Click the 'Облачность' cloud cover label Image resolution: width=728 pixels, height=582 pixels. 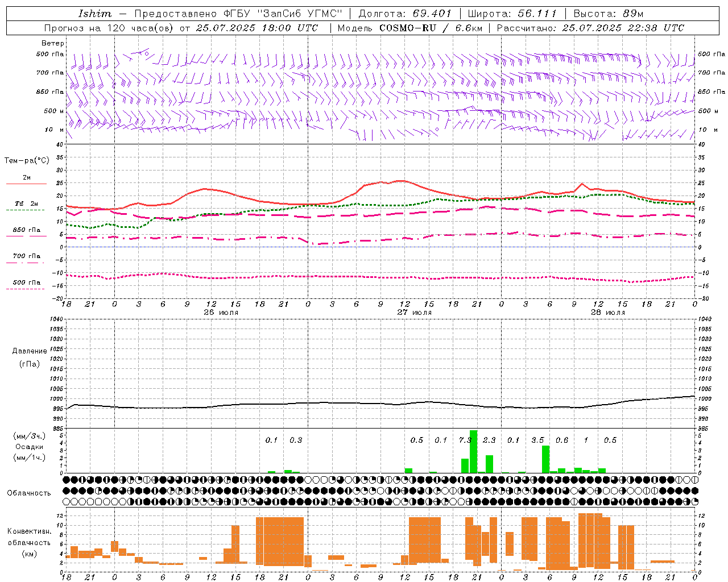29,493
